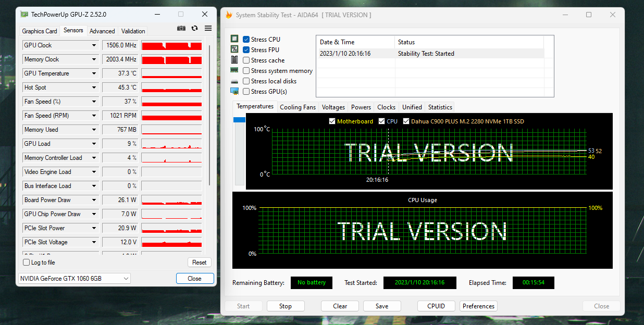
Task: Hide the Motherboard temperature graph line
Action: point(332,121)
